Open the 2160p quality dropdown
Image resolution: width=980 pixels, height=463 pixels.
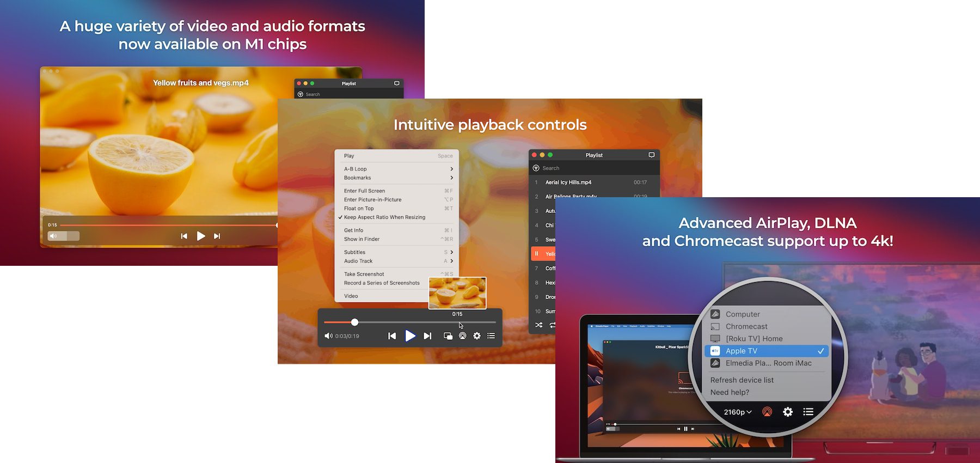[x=737, y=412]
